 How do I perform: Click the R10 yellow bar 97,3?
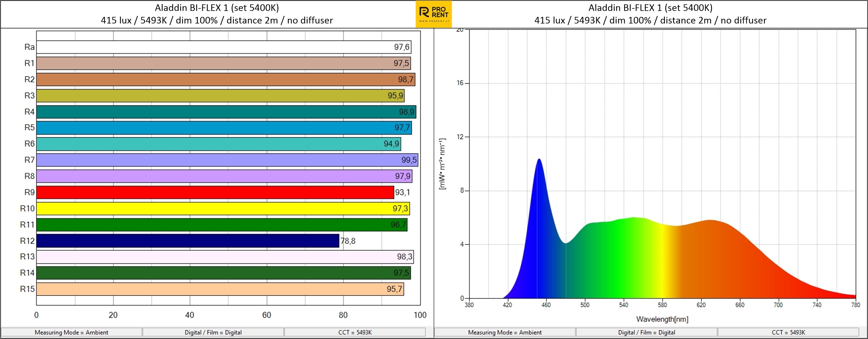pyautogui.click(x=223, y=209)
